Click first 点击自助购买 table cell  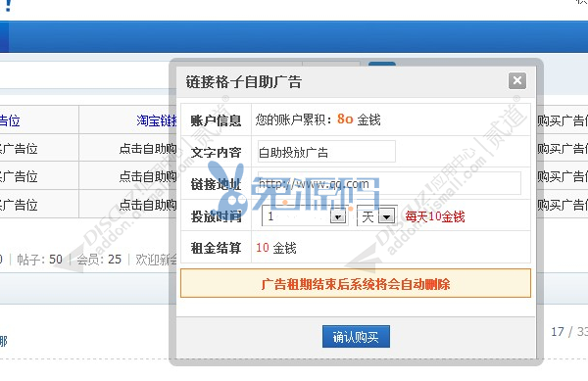148,148
